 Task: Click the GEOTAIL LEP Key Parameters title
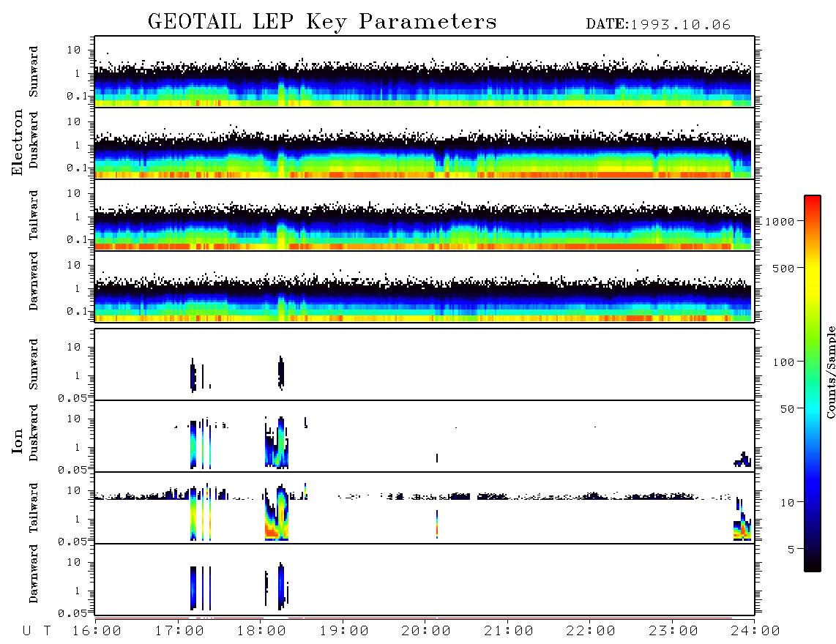[322, 22]
